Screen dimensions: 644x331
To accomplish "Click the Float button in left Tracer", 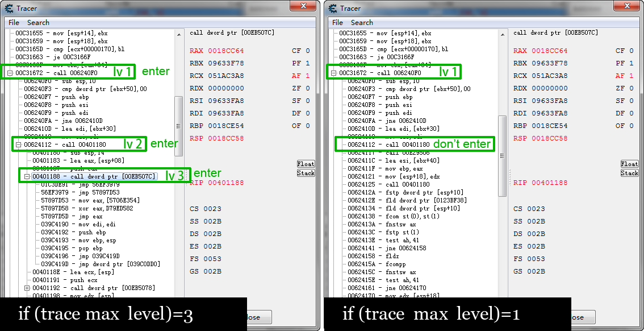I will (x=306, y=164).
